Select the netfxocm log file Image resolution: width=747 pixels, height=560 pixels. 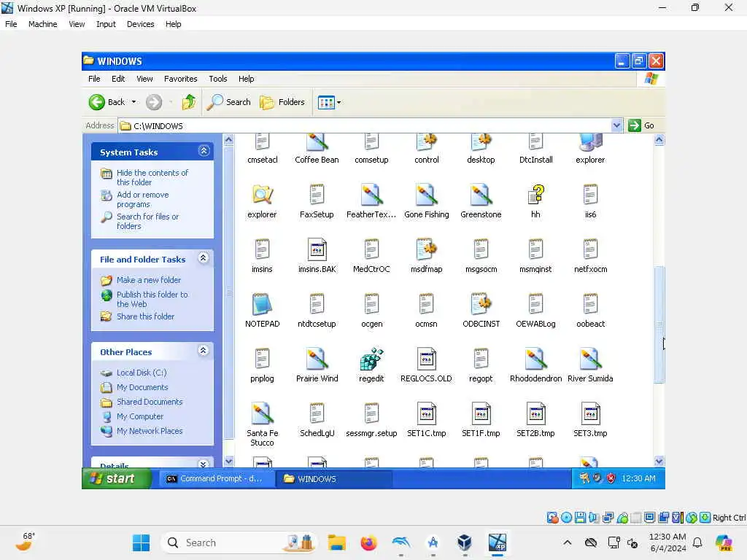590,249
